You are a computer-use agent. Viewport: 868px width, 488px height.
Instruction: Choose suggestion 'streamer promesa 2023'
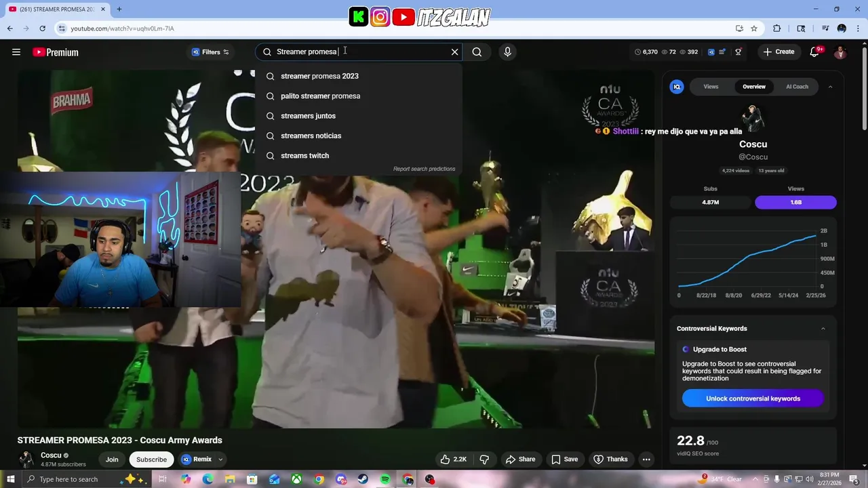(x=359, y=76)
